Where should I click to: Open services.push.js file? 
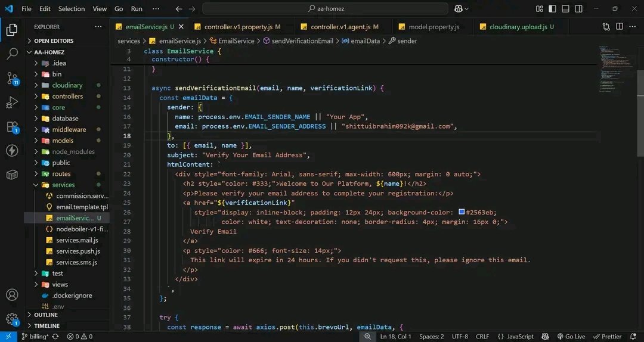pos(78,251)
